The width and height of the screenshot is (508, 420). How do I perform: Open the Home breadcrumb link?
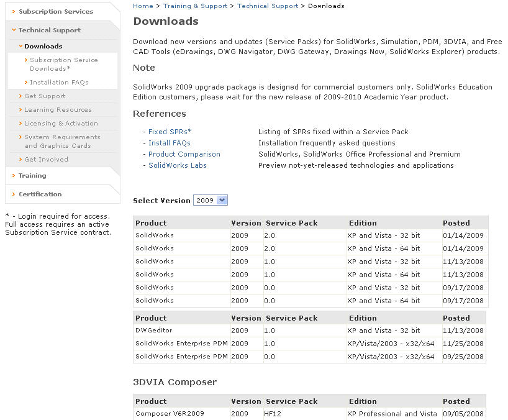click(x=143, y=6)
